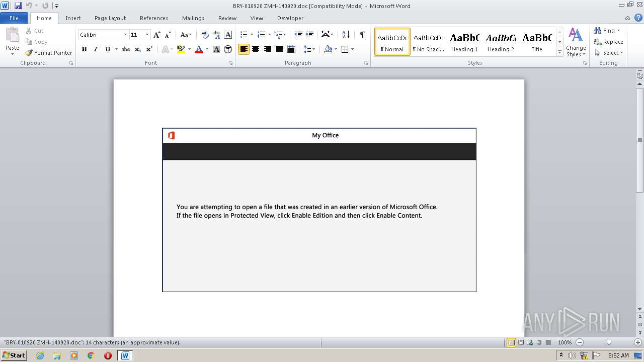Apply the No Spacing style

[x=428, y=42]
